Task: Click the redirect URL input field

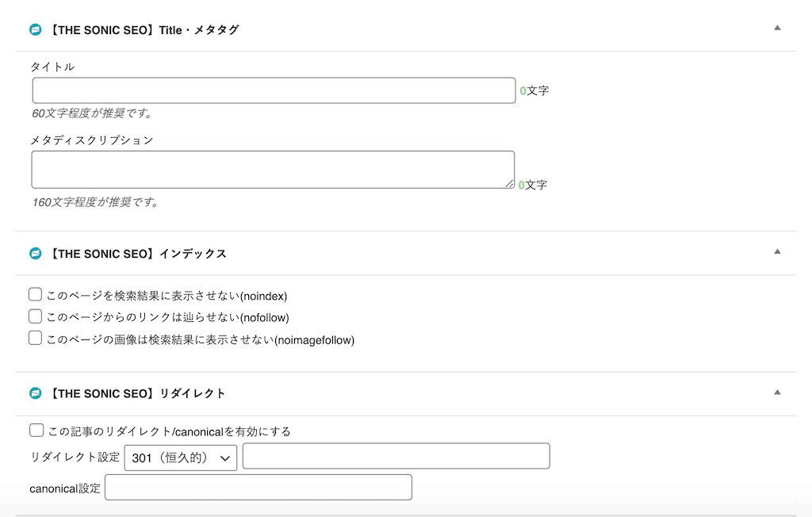Action: coord(396,456)
